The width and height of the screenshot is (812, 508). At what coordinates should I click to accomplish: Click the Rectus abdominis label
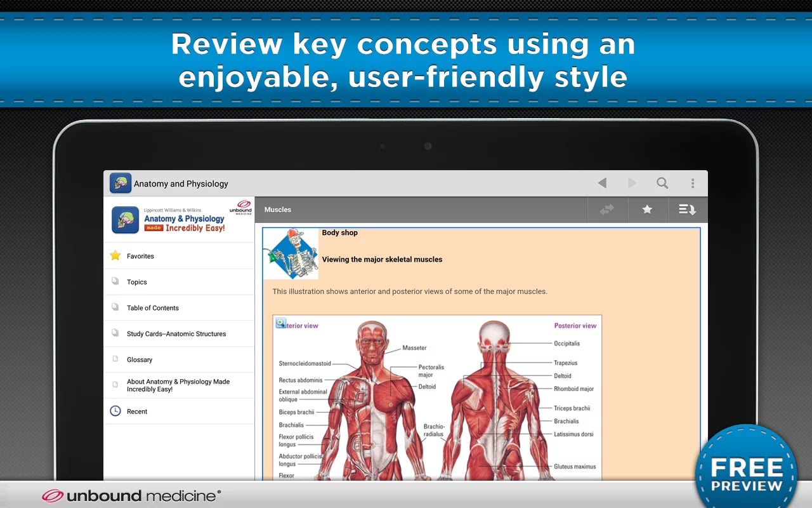[x=301, y=380]
